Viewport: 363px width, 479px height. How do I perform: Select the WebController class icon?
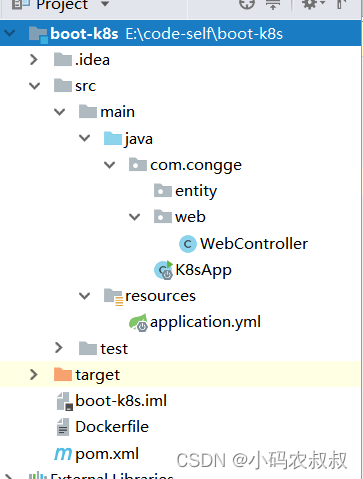click(x=188, y=244)
